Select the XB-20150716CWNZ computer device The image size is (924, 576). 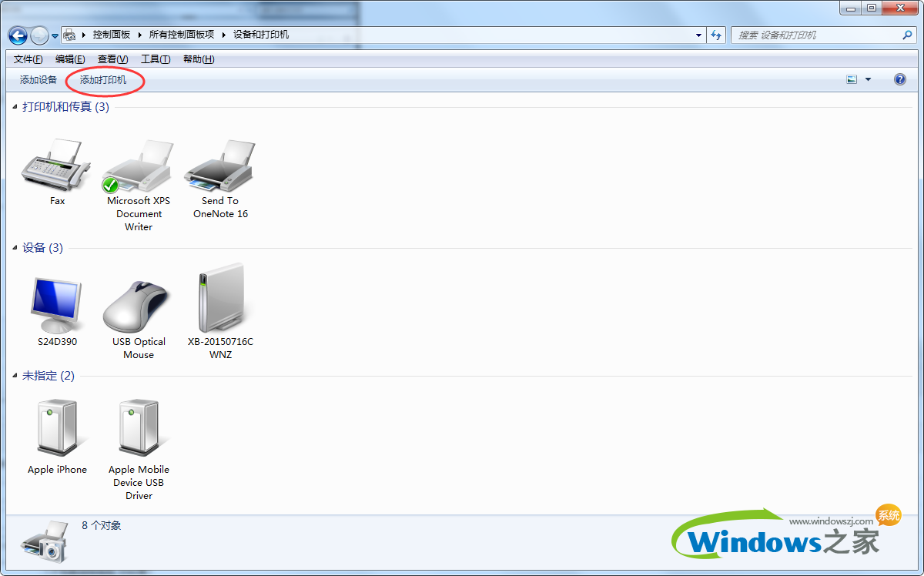220,299
